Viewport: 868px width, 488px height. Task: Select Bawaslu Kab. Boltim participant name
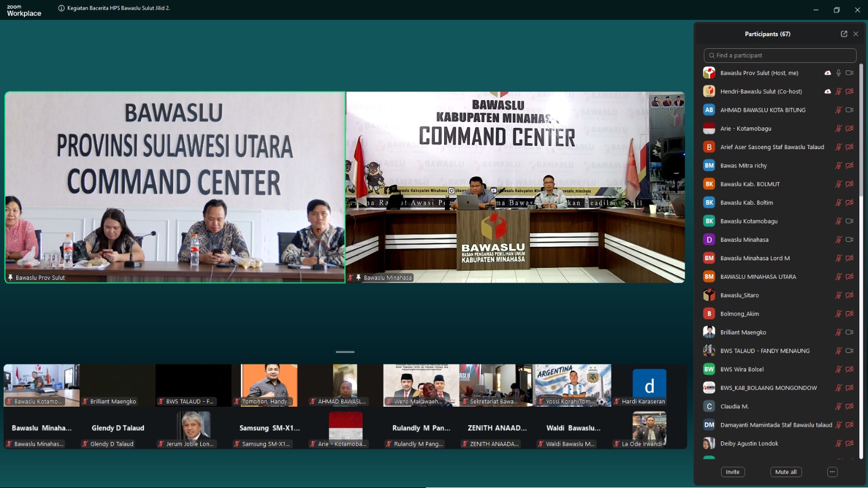[x=746, y=202]
